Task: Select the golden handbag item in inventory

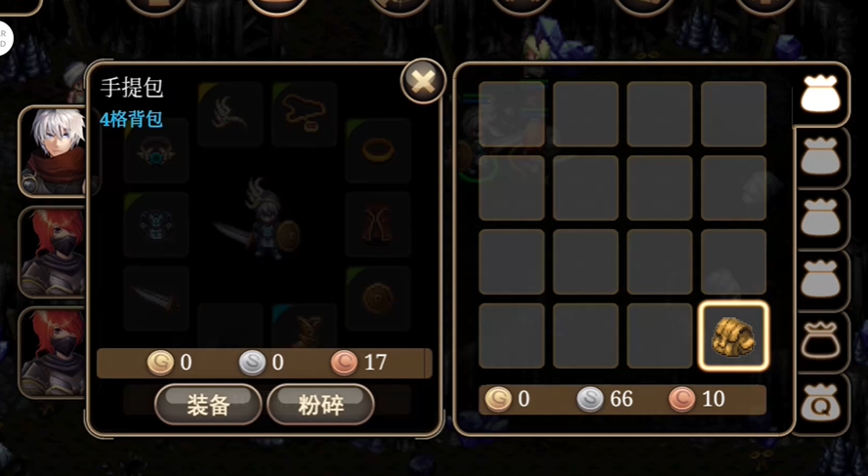Action: coord(733,336)
